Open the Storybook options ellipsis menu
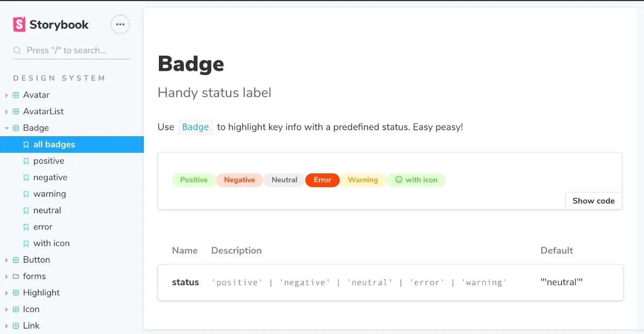Viewport: 644px width, 334px height. pyautogui.click(x=120, y=24)
